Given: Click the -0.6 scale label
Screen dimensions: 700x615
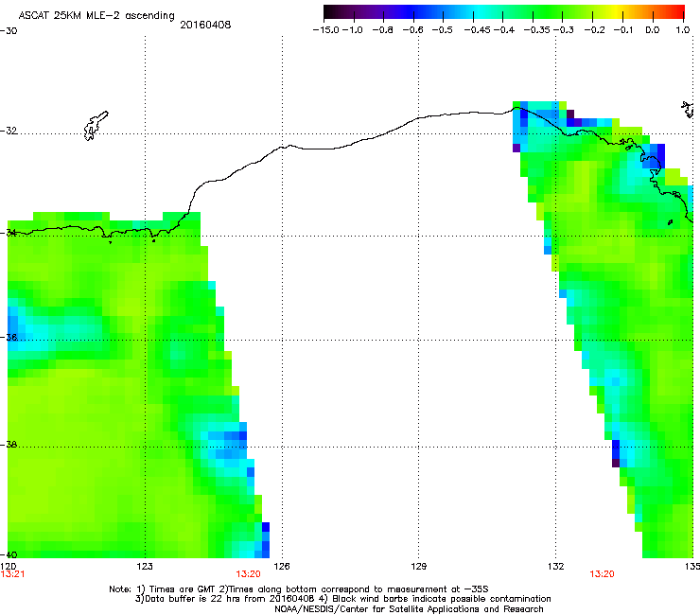Looking at the screenshot, I should coord(412,30).
